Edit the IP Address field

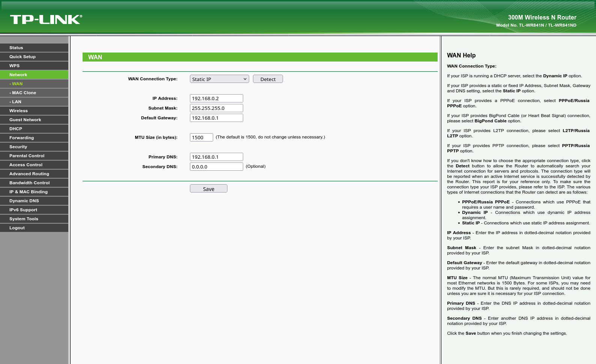click(x=217, y=98)
